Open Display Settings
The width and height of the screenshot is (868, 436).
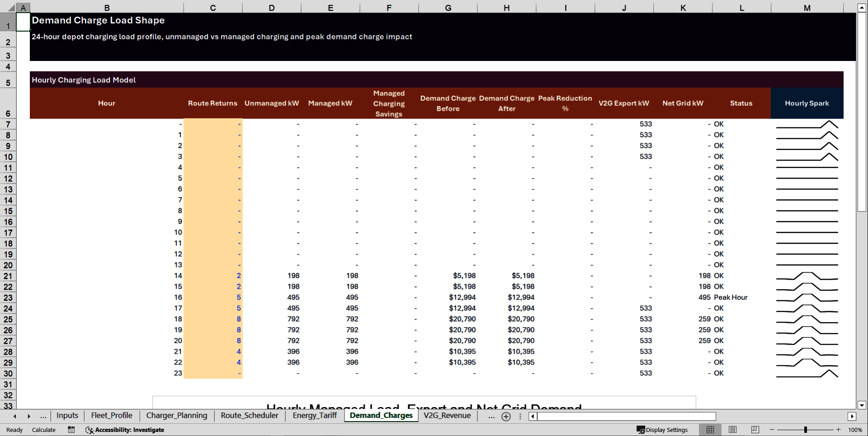click(662, 430)
